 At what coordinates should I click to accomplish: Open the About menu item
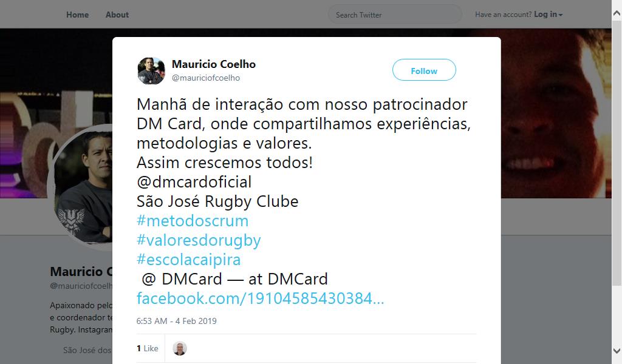click(117, 15)
